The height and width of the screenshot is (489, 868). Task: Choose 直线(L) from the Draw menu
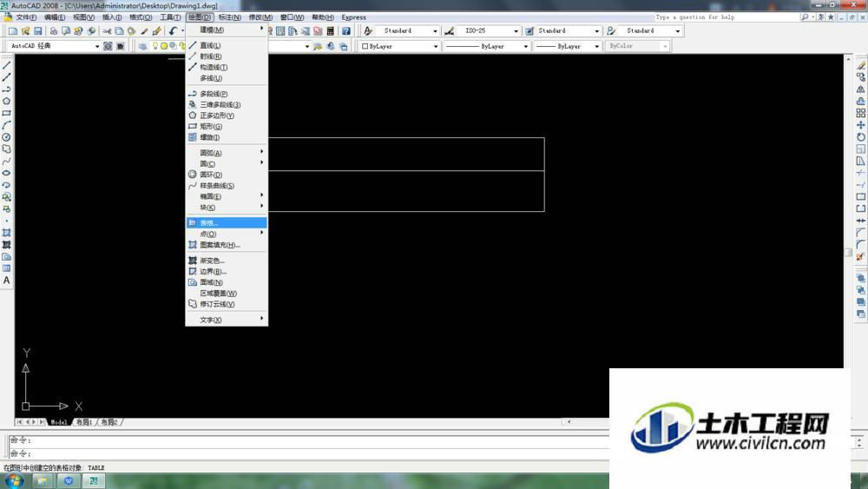[227, 45]
